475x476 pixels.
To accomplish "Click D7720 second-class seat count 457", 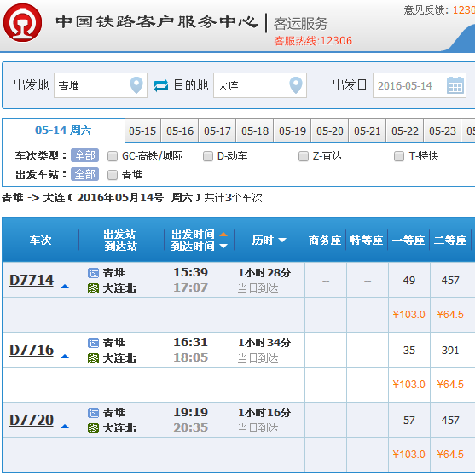I will point(450,421).
